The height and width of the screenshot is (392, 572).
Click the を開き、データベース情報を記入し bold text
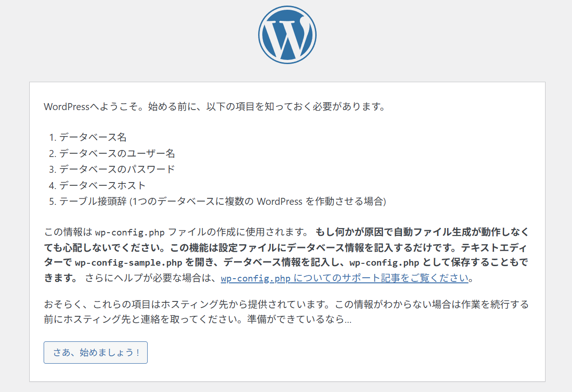(x=265, y=262)
